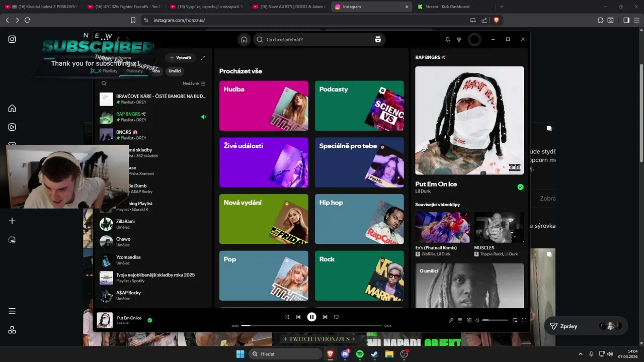Adjust the Spotify volume slider
This screenshot has height=362, width=644.
pyautogui.click(x=495, y=320)
